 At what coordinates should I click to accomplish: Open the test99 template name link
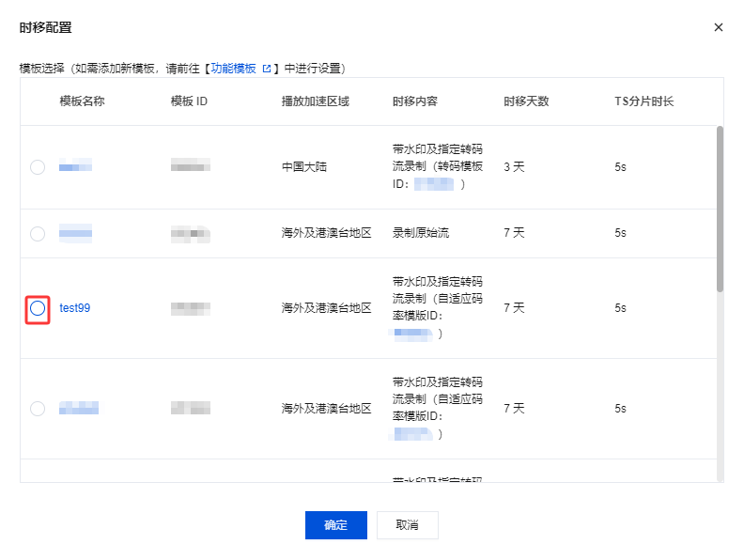click(75, 308)
